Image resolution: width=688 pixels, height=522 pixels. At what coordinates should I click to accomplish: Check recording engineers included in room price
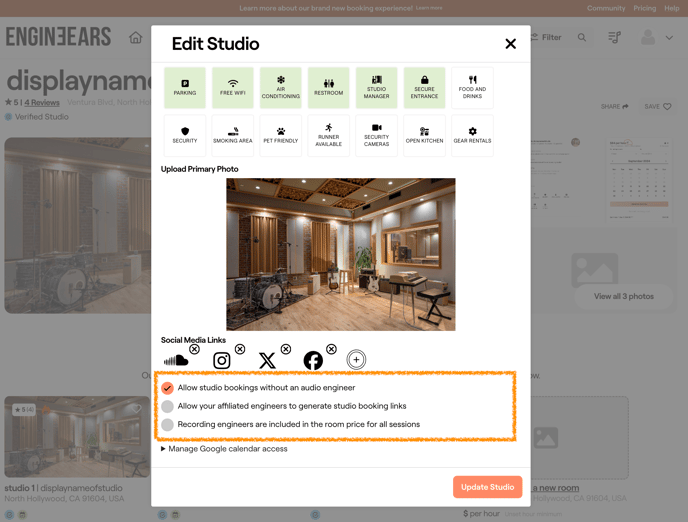coord(168,425)
